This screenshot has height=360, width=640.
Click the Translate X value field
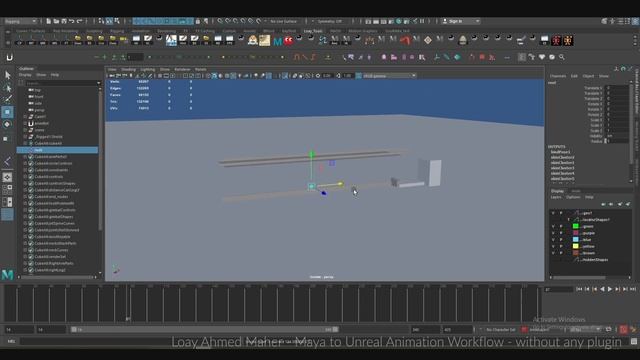(617, 88)
